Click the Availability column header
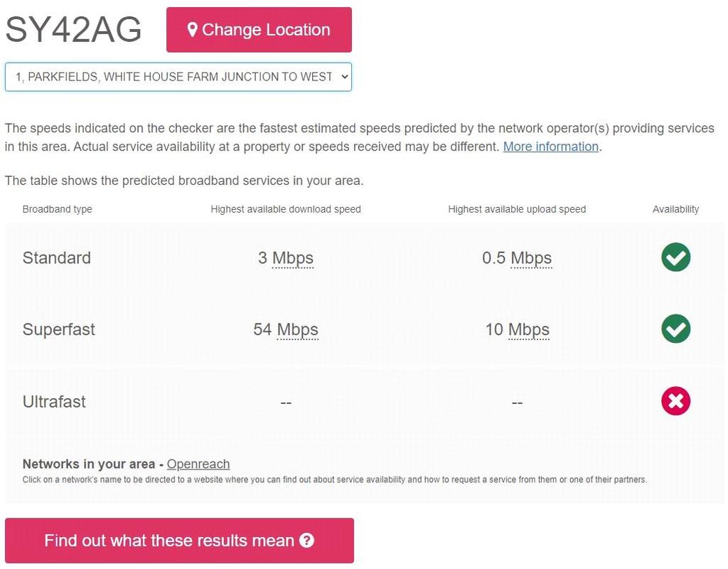 pyautogui.click(x=675, y=210)
